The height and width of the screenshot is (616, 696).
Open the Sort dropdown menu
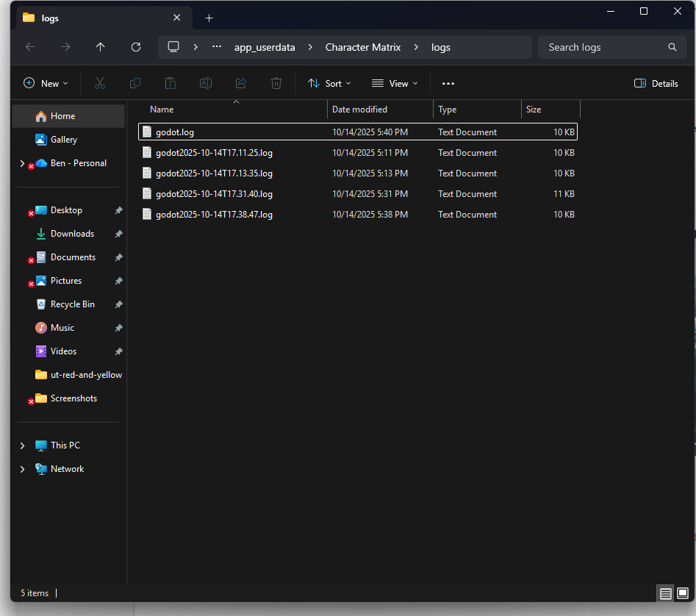click(329, 84)
